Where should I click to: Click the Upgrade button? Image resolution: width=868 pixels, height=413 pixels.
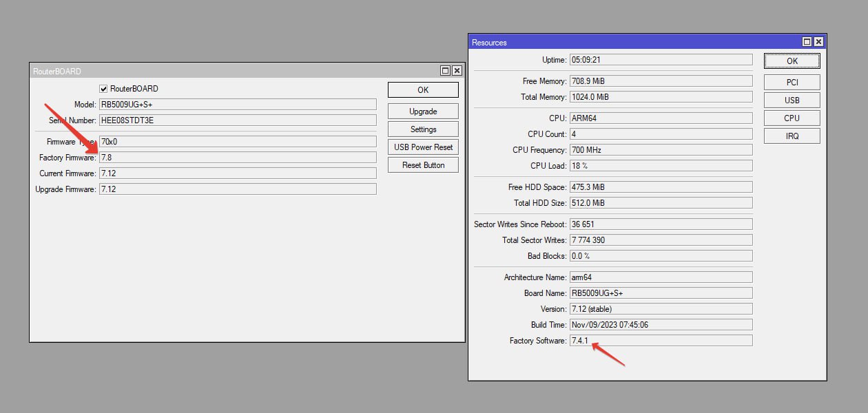(x=423, y=112)
